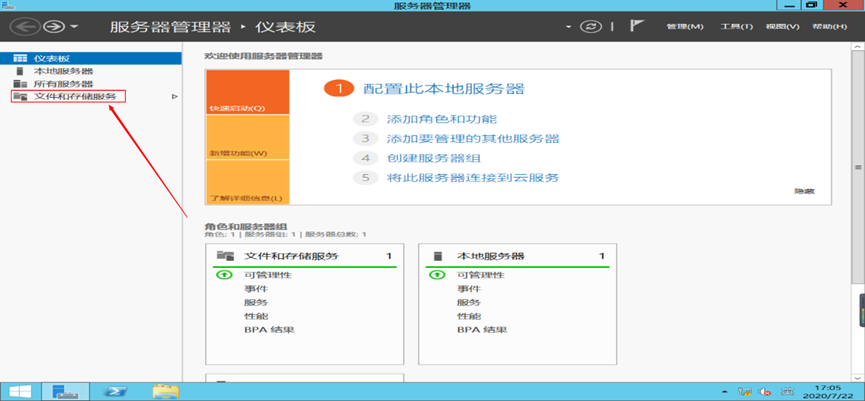Click the 添加角色和功能 link
Image resolution: width=865 pixels, height=401 pixels.
pyautogui.click(x=442, y=119)
